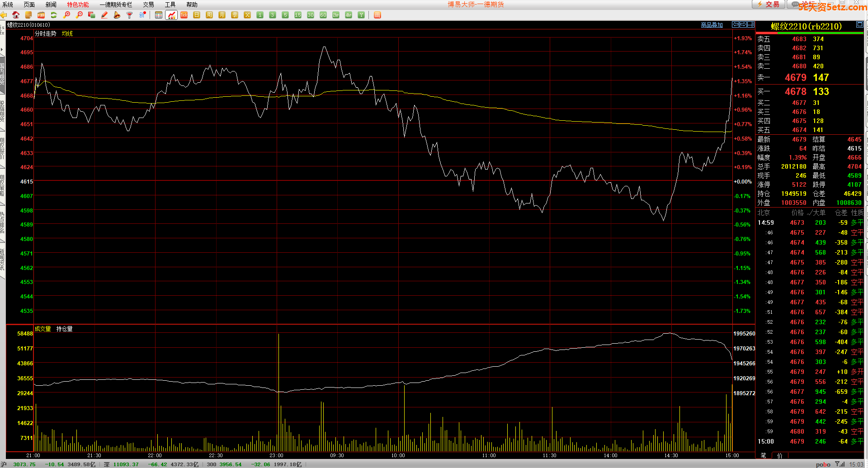Click the alert bell icon
The width and height of the screenshot is (868, 468).
(117, 15)
